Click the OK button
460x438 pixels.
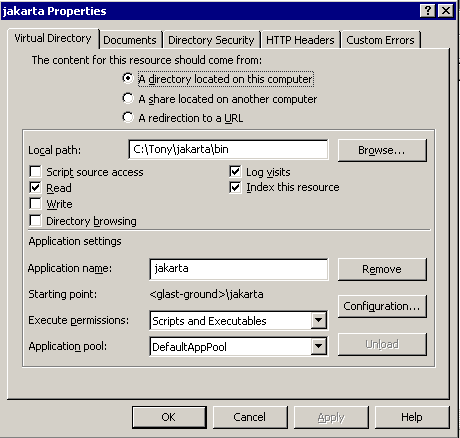tap(169, 417)
